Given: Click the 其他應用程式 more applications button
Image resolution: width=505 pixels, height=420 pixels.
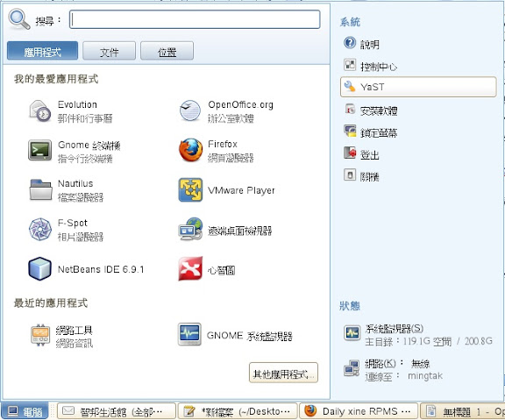Looking at the screenshot, I should click(x=283, y=373).
